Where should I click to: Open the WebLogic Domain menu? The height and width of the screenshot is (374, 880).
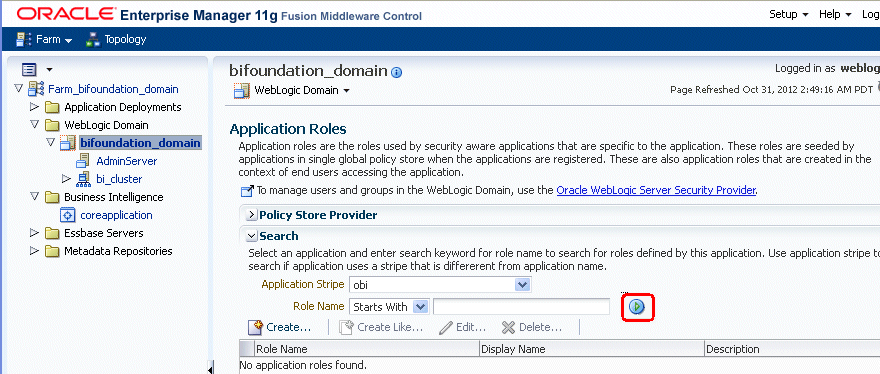(302, 90)
